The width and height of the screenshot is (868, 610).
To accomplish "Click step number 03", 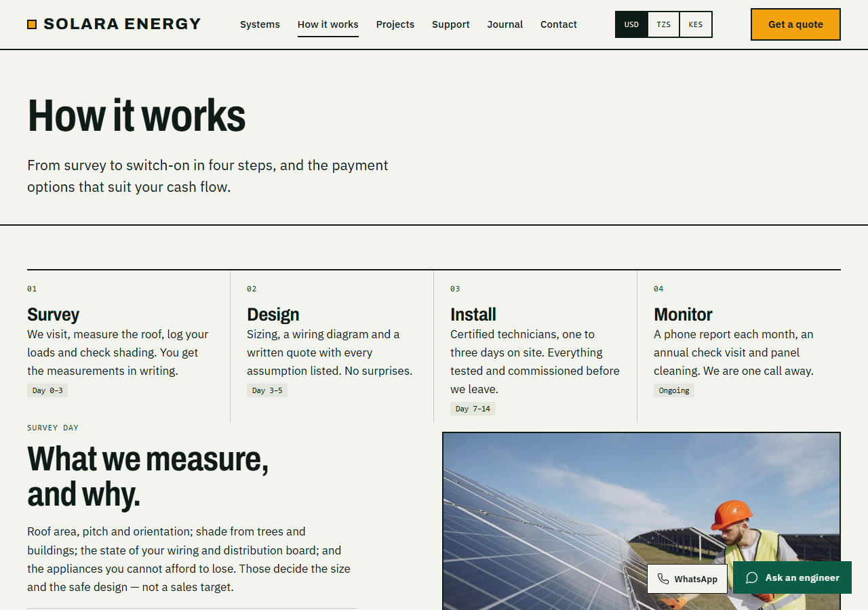I will click(x=455, y=289).
